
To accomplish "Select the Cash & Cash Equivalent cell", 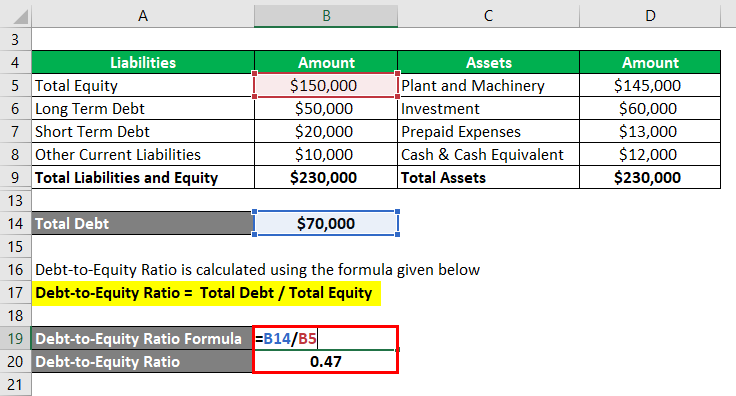I will tap(488, 154).
